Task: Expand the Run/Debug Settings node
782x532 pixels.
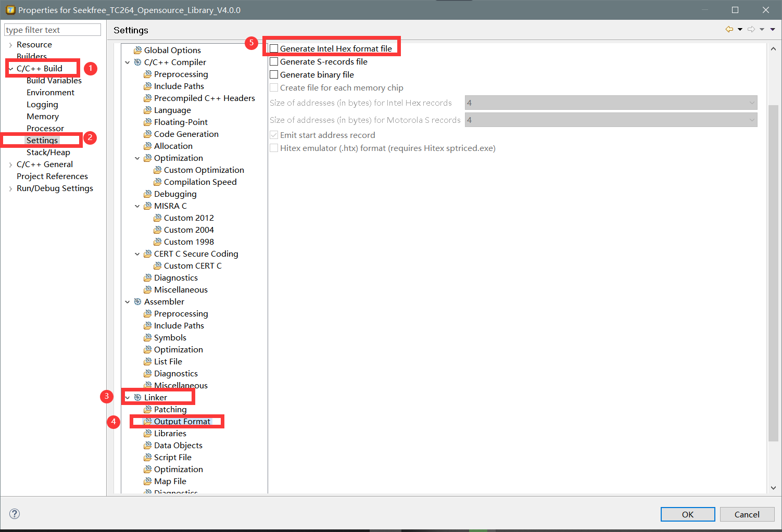Action: 10,188
